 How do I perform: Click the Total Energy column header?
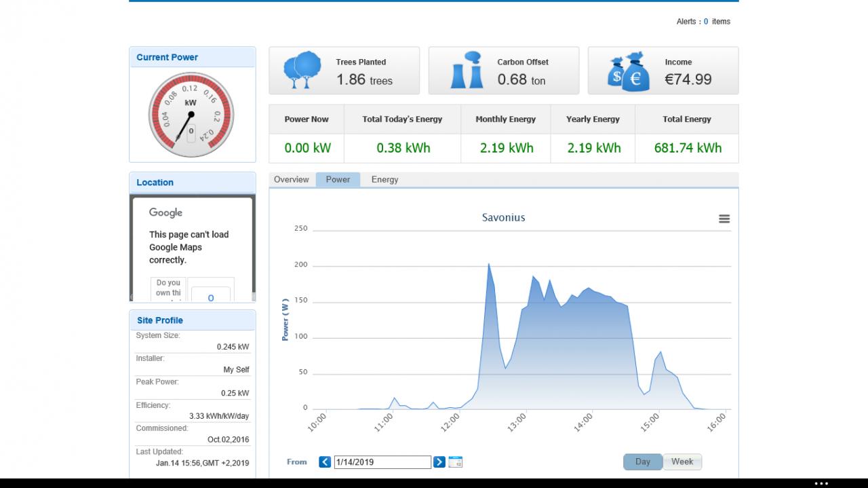tap(687, 119)
